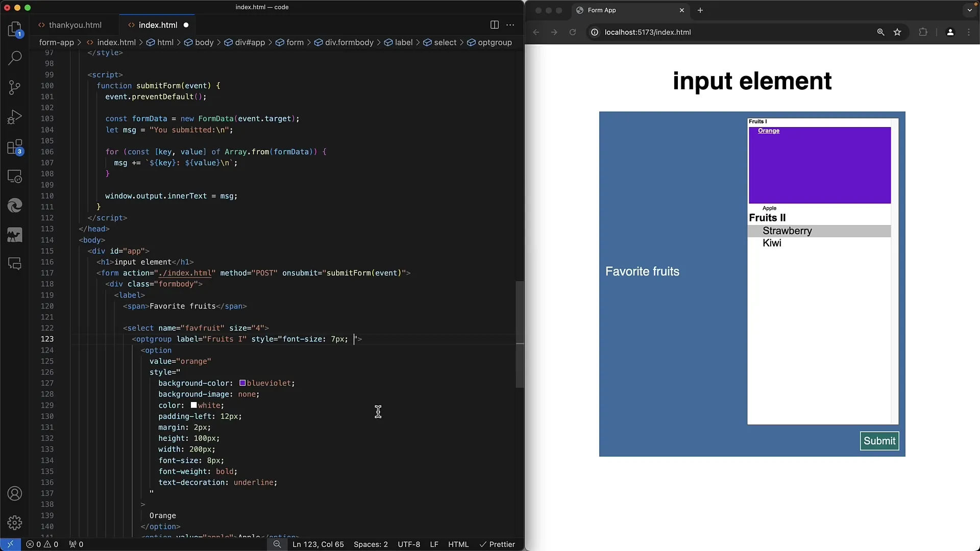The height and width of the screenshot is (551, 980).
Task: Click the browser refresh button
Action: coord(573,32)
